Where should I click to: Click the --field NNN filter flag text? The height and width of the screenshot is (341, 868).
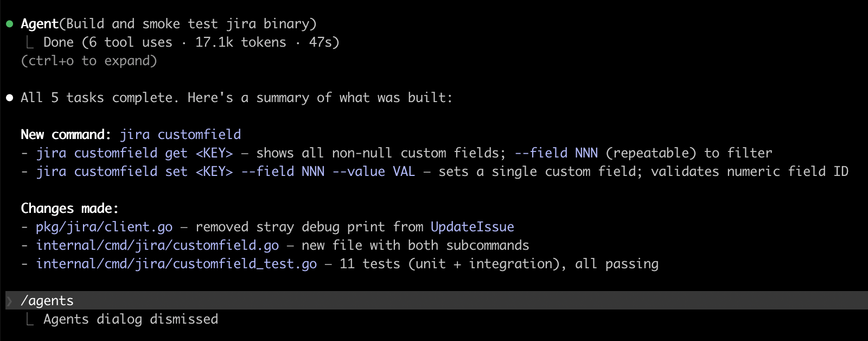(556, 153)
